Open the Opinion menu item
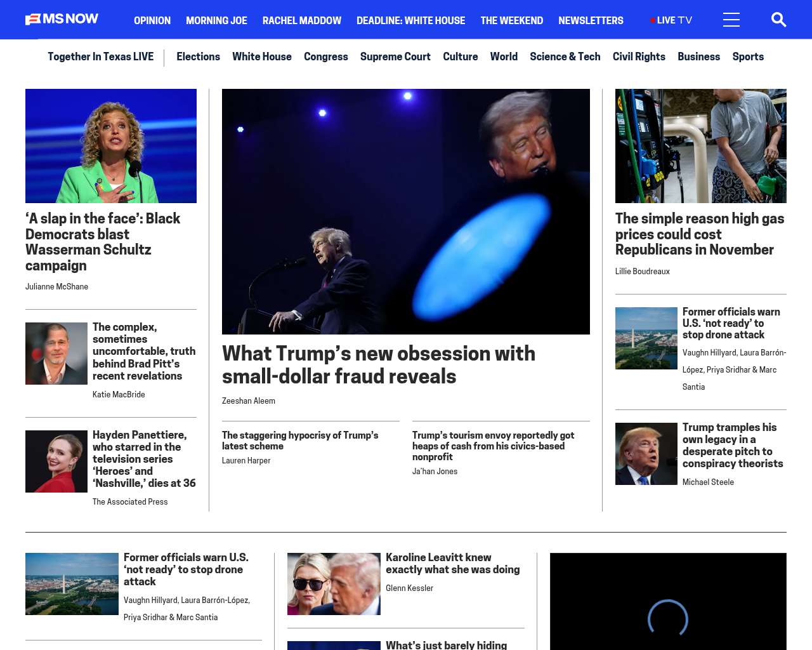The image size is (812, 650). click(152, 20)
